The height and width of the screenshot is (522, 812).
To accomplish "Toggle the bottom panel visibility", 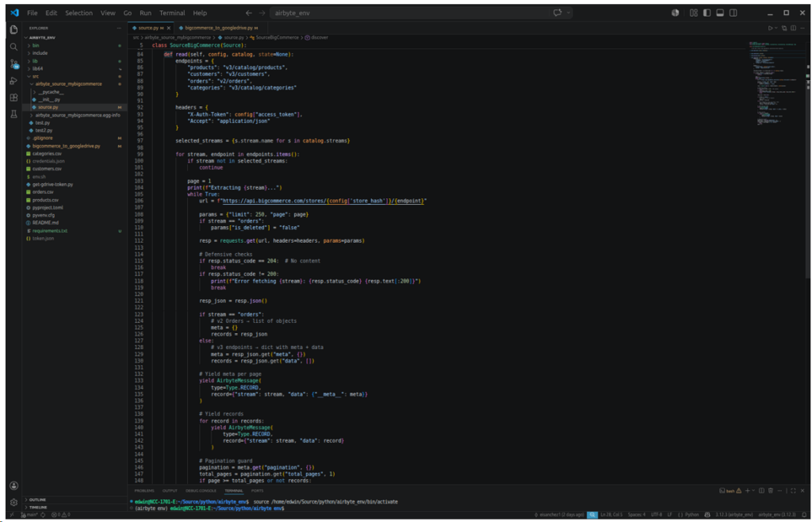I will point(720,13).
